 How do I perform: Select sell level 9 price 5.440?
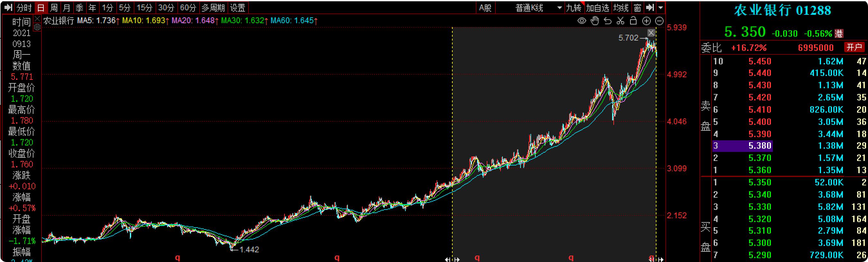click(760, 73)
